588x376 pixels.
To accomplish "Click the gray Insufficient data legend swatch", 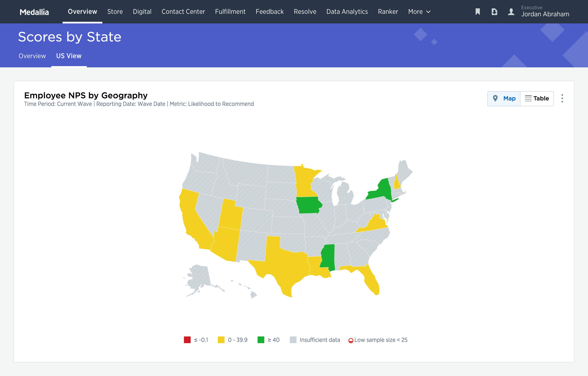I will click(293, 340).
